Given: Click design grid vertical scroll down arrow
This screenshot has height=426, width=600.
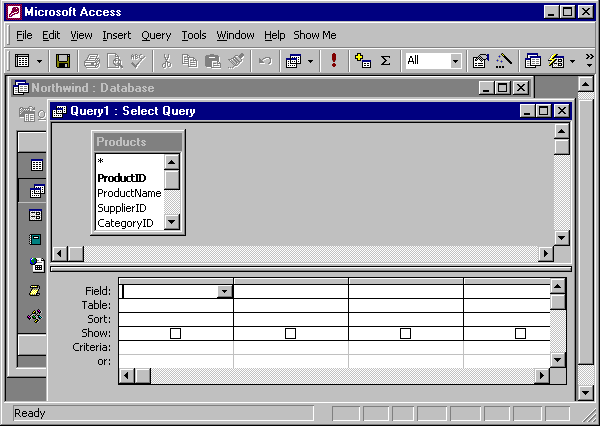Looking at the screenshot, I should pos(558,360).
